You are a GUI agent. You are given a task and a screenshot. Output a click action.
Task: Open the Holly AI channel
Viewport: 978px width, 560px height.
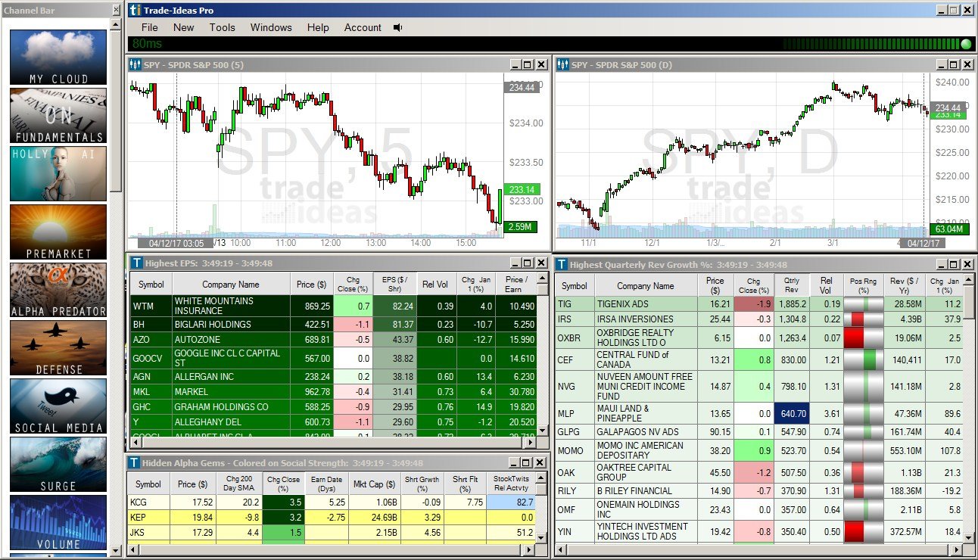pos(58,173)
